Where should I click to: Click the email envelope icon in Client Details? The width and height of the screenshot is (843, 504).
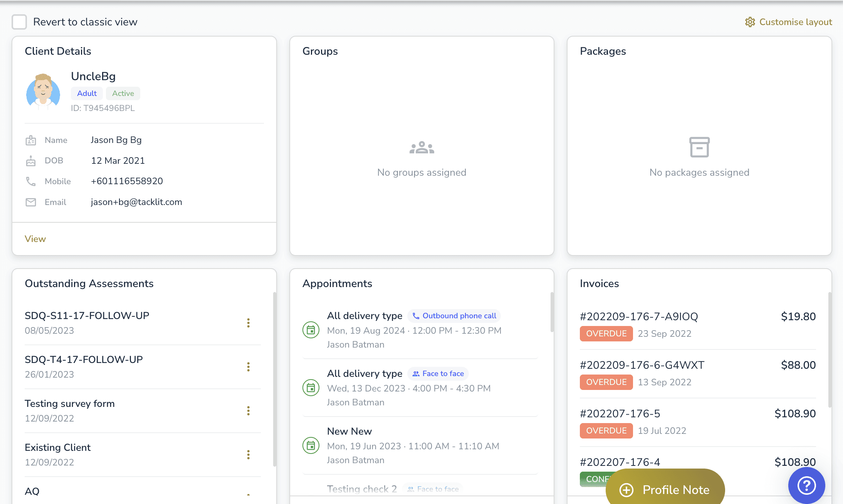coord(31,202)
